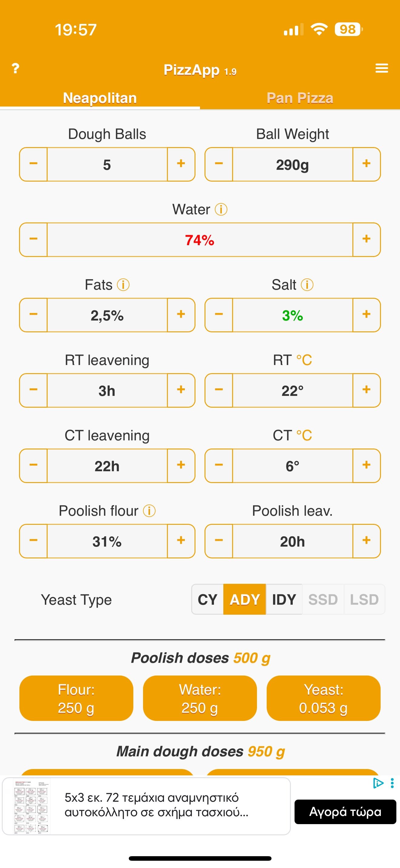Select the Neapolitan tab
The image size is (400, 868).
coord(100,98)
